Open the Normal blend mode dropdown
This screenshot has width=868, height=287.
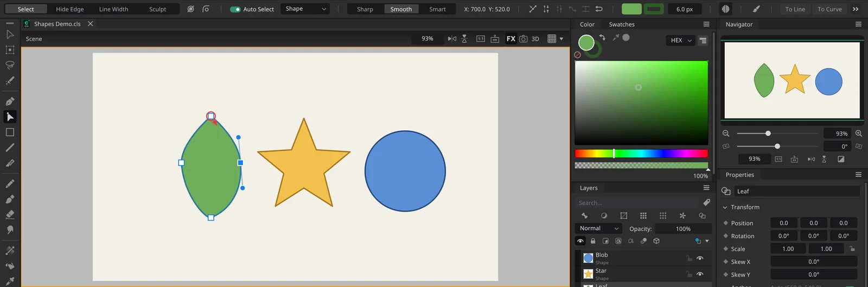(598, 228)
